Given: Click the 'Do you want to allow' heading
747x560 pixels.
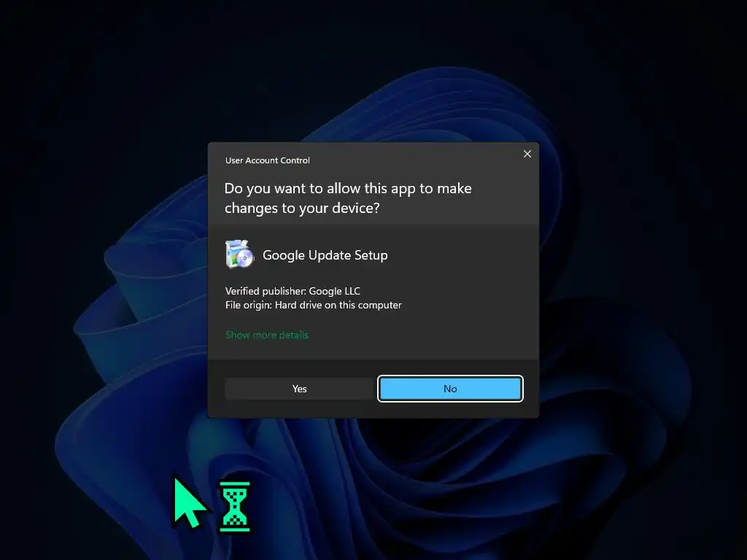Looking at the screenshot, I should tap(348, 198).
